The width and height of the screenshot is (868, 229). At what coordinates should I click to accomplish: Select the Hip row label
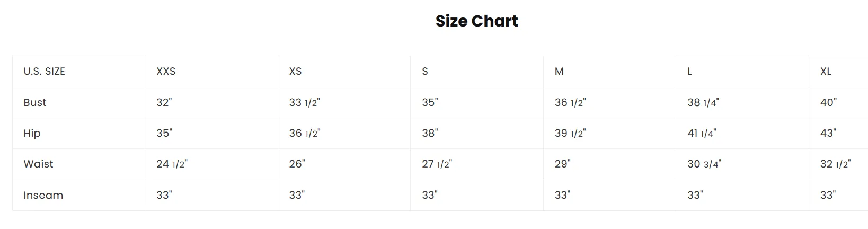pos(32,134)
